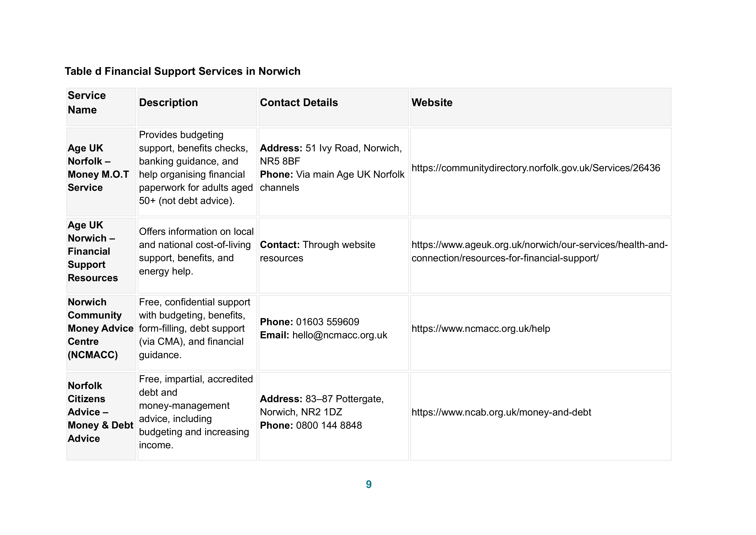Click the 83–87 Pottergate address text
This screenshot has width=756, height=535.
coord(322,405)
